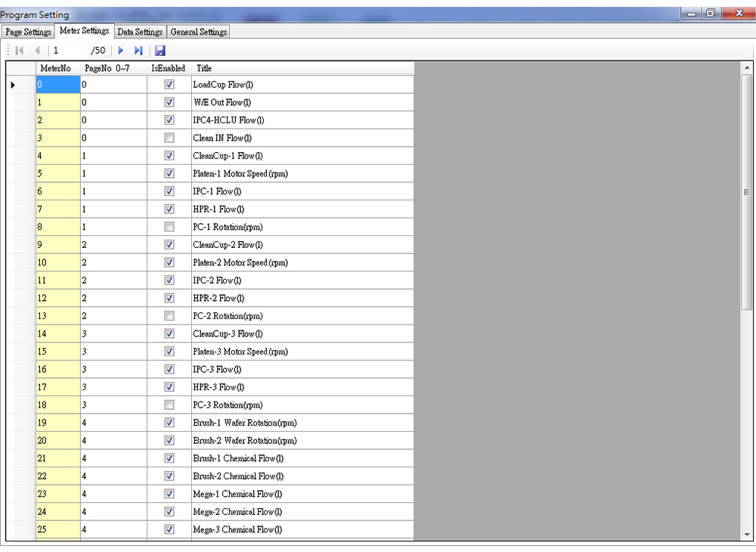Sort by the IsEnabled column header
Screen dimensions: 756x552
coord(169,68)
